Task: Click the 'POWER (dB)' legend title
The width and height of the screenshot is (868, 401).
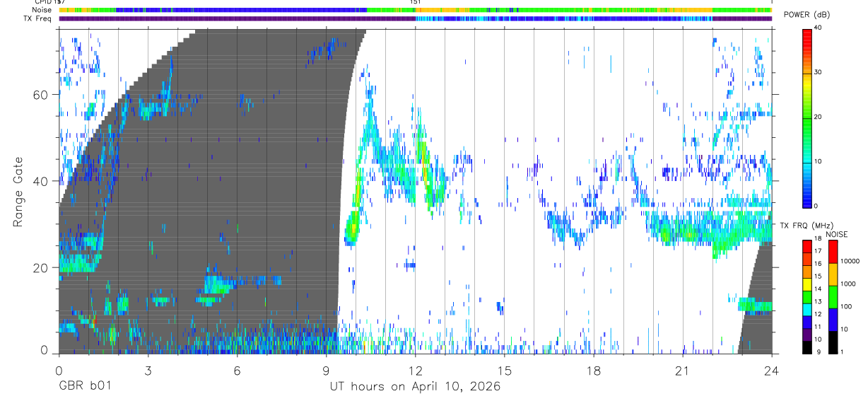Action: click(807, 15)
